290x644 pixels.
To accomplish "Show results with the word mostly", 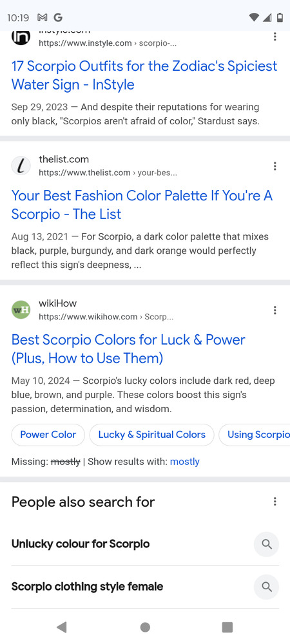I will pos(185,462).
